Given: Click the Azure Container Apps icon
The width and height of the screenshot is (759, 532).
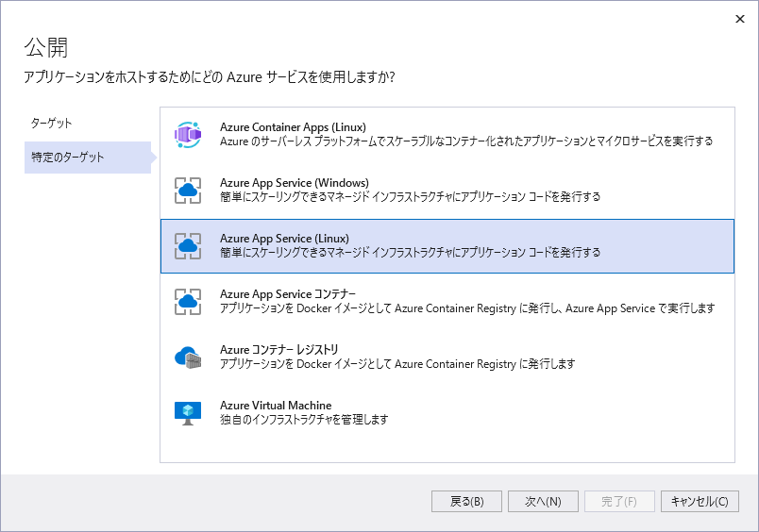Looking at the screenshot, I should pyautogui.click(x=188, y=135).
